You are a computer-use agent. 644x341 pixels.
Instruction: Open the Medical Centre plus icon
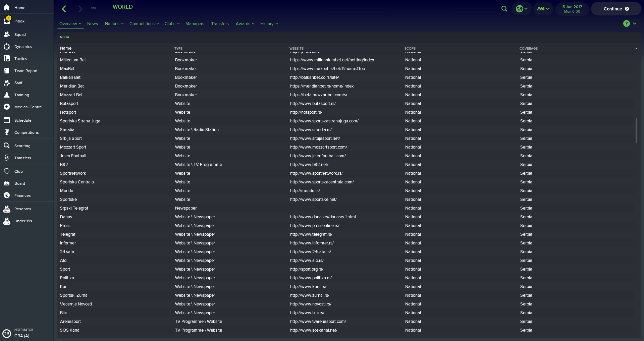click(x=7, y=107)
